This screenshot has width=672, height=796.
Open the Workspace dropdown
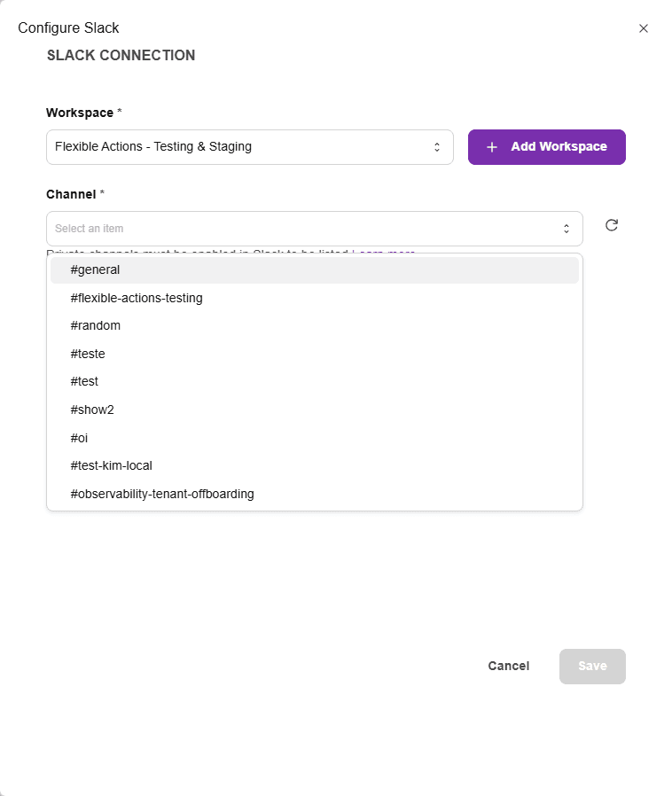pos(250,147)
